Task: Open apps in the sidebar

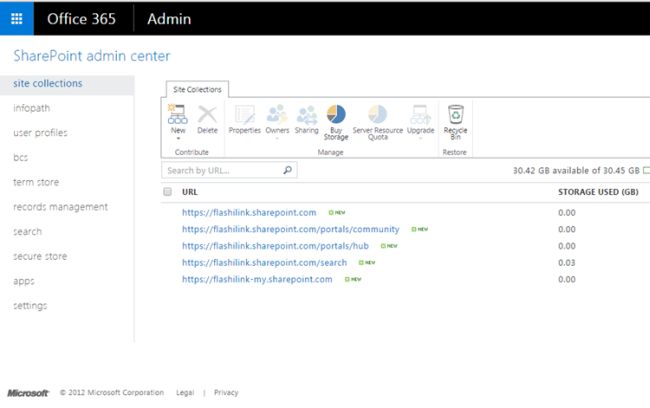Action: [x=24, y=281]
